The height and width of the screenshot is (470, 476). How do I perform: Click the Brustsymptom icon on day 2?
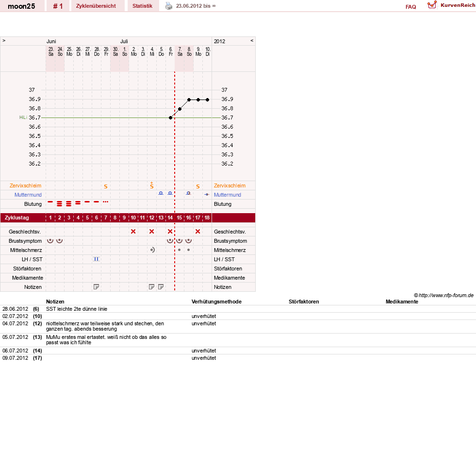point(60,241)
